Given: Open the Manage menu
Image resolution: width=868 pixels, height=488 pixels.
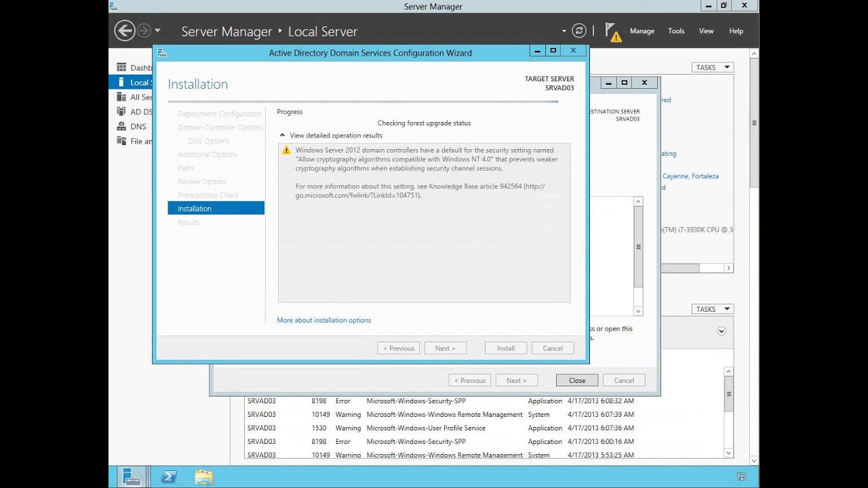Looking at the screenshot, I should (642, 31).
